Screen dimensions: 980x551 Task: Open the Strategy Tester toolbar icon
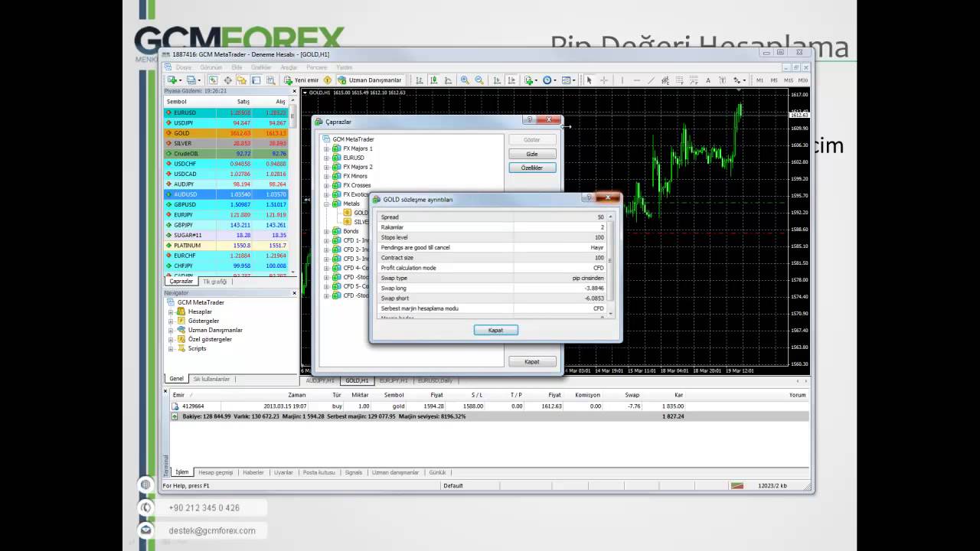270,80
